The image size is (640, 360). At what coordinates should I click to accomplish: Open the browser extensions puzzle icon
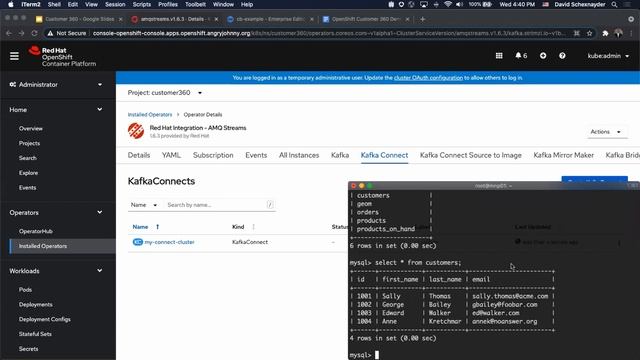[x=605, y=33]
